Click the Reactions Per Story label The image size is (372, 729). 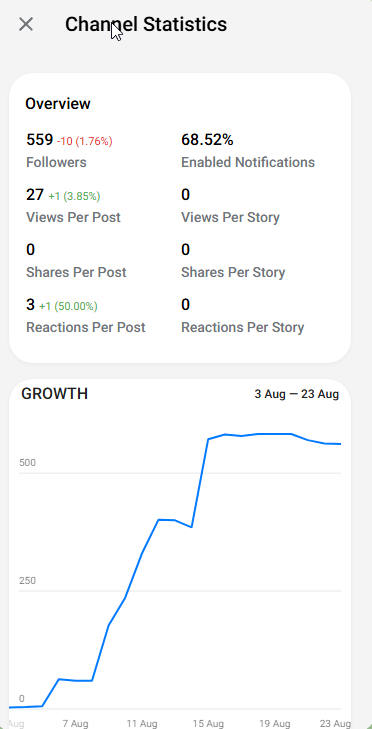pyautogui.click(x=242, y=327)
